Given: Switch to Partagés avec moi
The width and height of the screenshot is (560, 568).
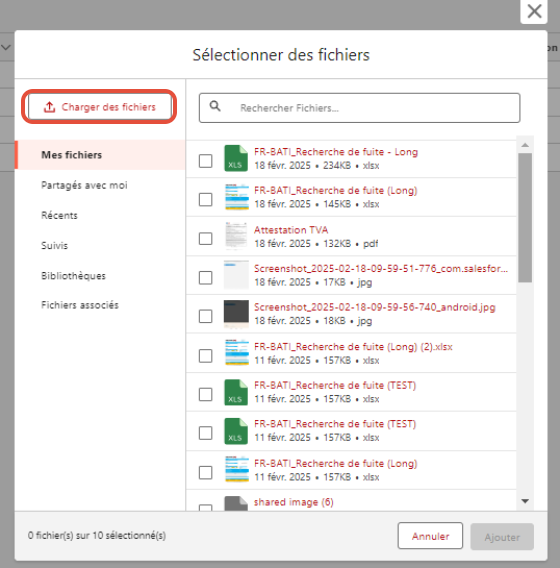Looking at the screenshot, I should [84, 185].
